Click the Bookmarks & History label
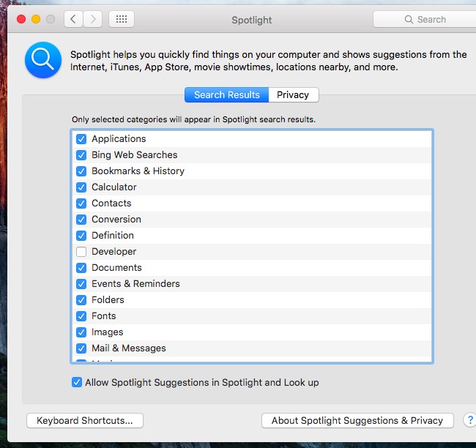This screenshot has height=448, width=476. (138, 171)
